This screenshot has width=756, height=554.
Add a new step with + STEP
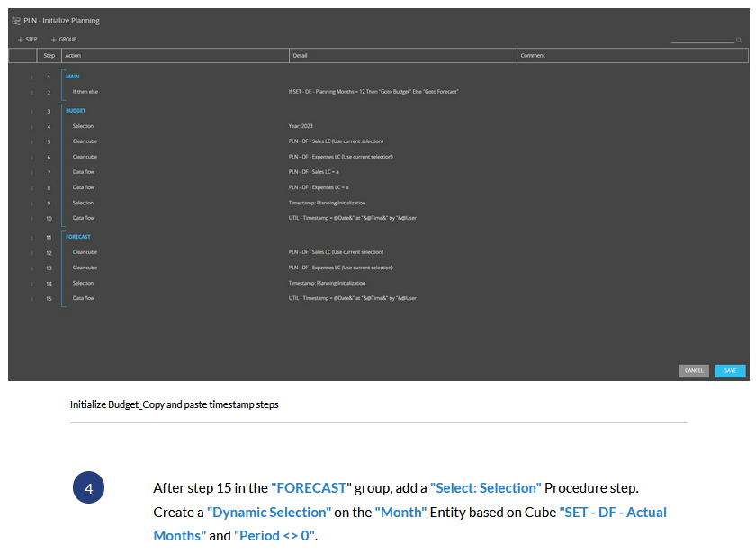click(28, 39)
